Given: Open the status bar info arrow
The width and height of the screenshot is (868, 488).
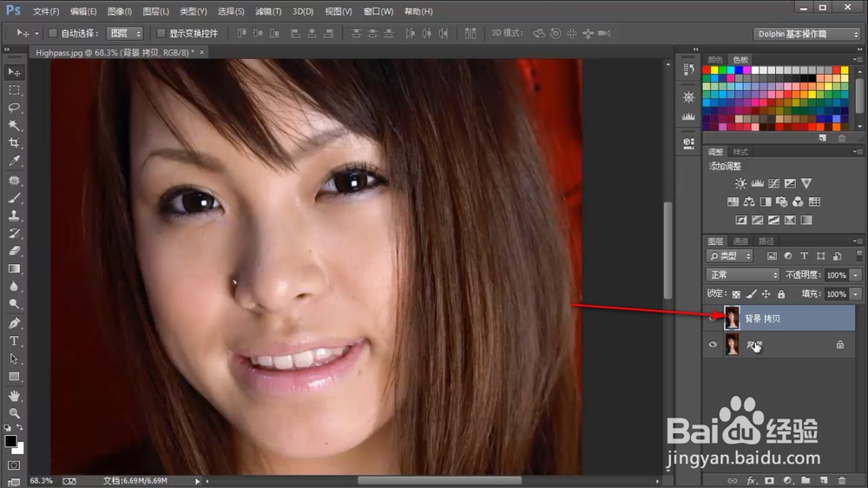Looking at the screenshot, I should [x=197, y=481].
